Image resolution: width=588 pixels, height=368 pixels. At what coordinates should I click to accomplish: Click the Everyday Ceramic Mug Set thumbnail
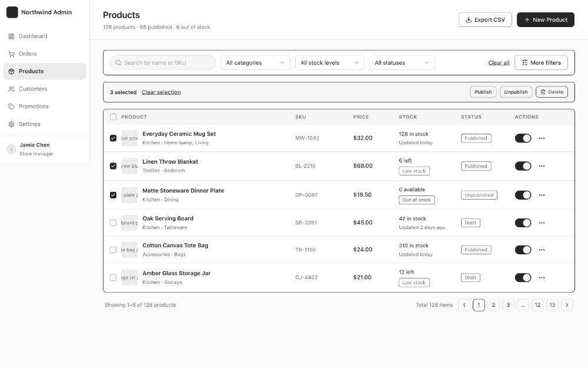pyautogui.click(x=129, y=138)
